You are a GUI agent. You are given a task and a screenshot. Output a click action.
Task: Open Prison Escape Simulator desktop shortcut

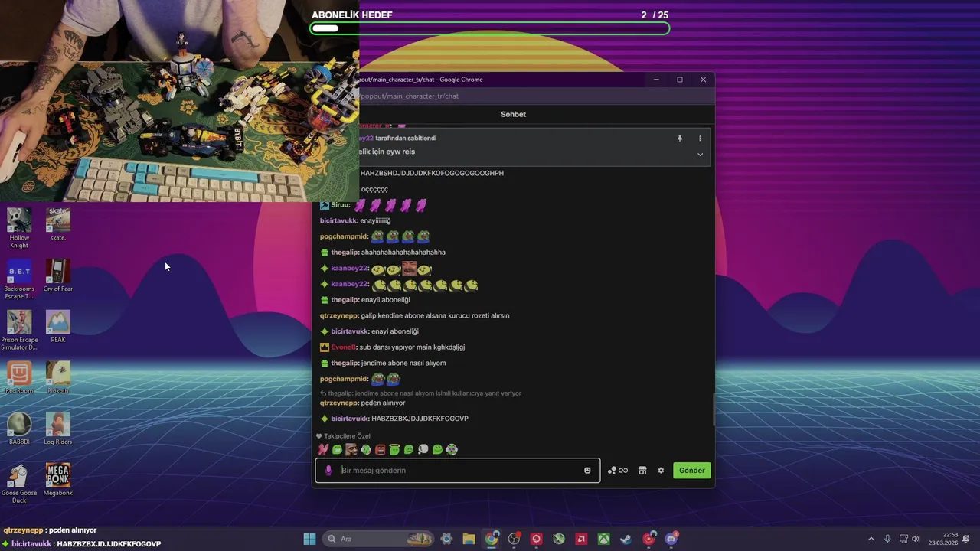(x=19, y=331)
